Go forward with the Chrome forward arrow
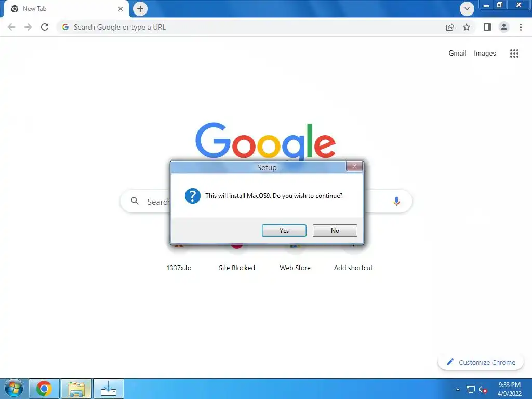The height and width of the screenshot is (399, 532). [x=28, y=27]
